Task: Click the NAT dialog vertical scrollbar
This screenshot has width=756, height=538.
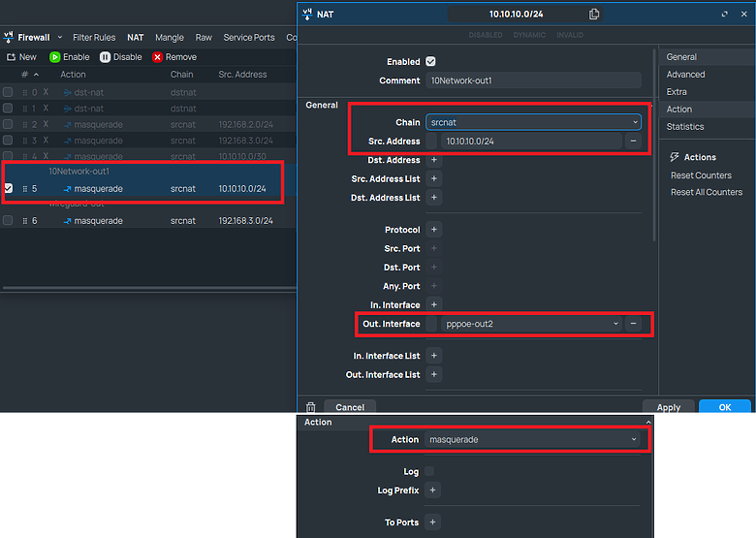Action: tap(654, 144)
